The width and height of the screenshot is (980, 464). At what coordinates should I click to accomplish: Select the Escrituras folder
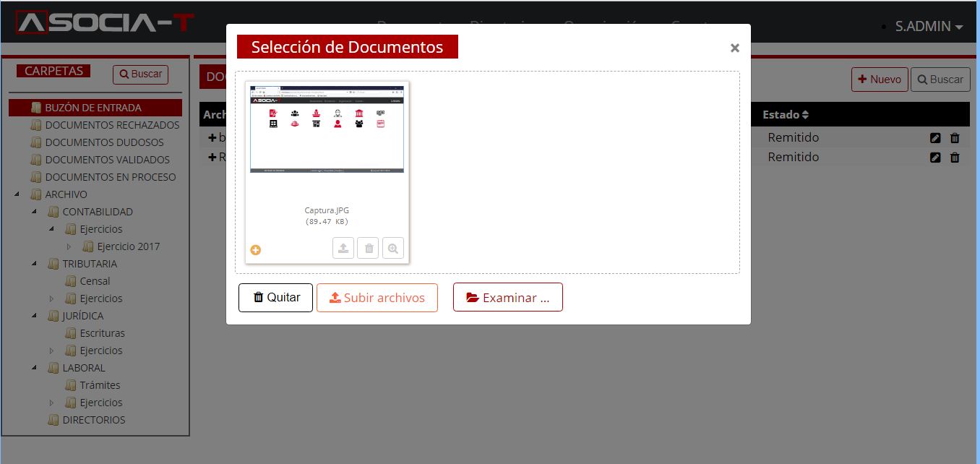click(102, 333)
